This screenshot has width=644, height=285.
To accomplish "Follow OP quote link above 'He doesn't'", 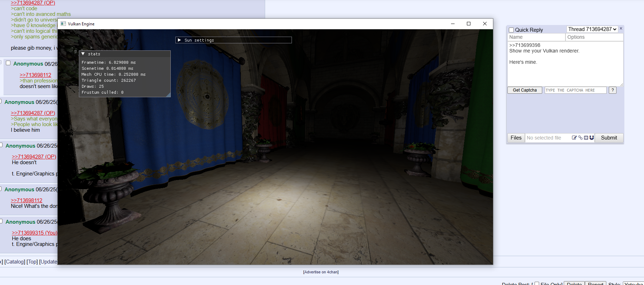I will tap(34, 157).
